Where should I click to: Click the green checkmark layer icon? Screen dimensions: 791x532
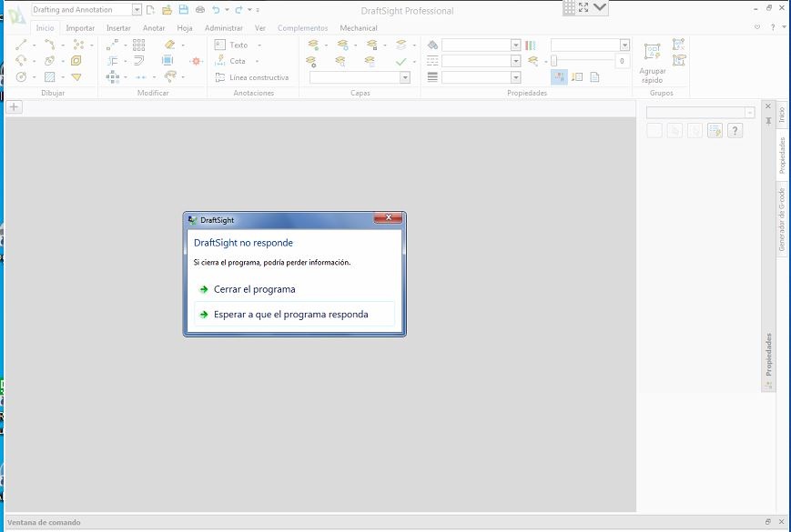tap(401, 62)
